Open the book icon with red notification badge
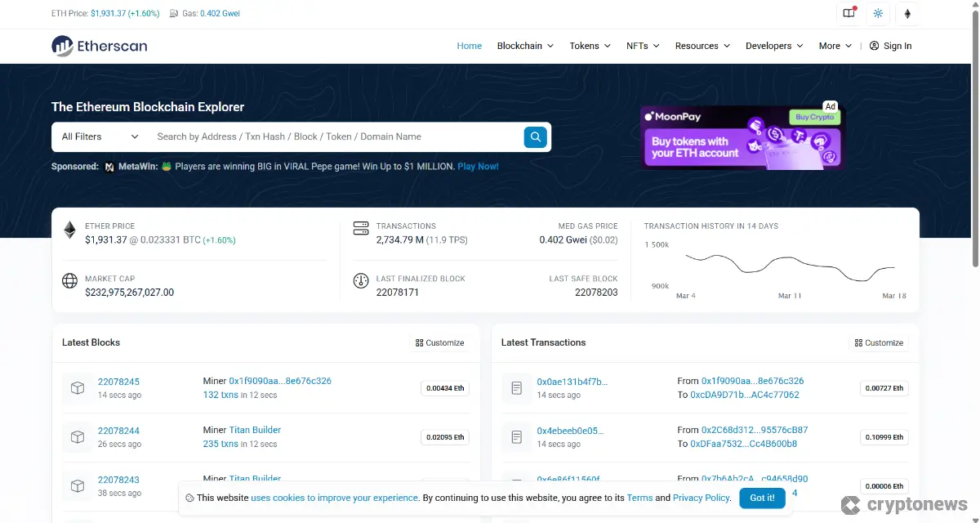The image size is (980, 523). [x=849, y=13]
